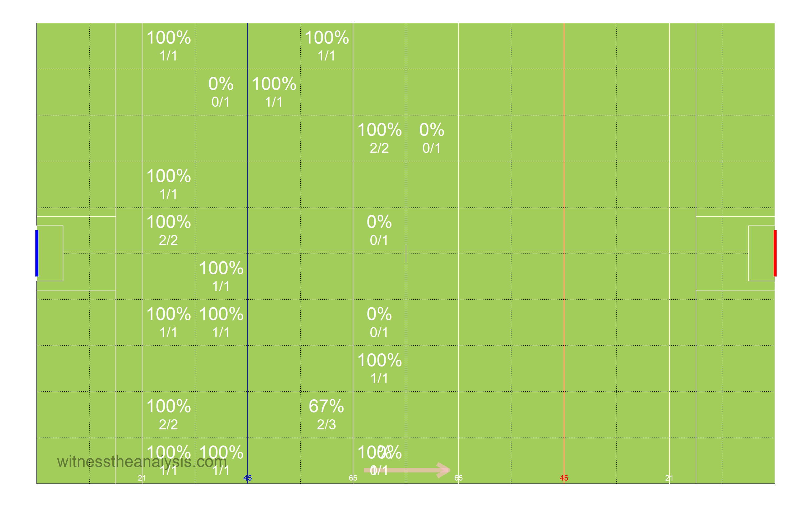Click the white 21 label near left goal
The height and width of the screenshot is (507, 812).
pos(142,478)
